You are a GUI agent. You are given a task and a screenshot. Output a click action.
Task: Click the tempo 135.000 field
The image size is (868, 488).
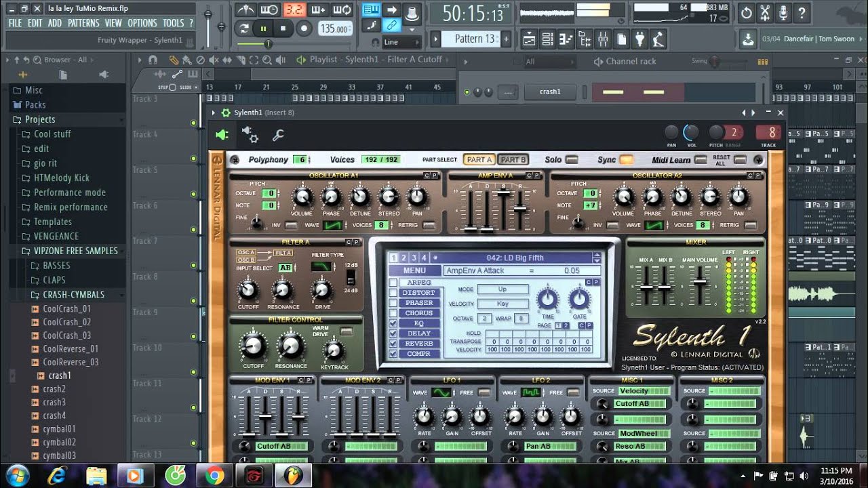pos(335,29)
